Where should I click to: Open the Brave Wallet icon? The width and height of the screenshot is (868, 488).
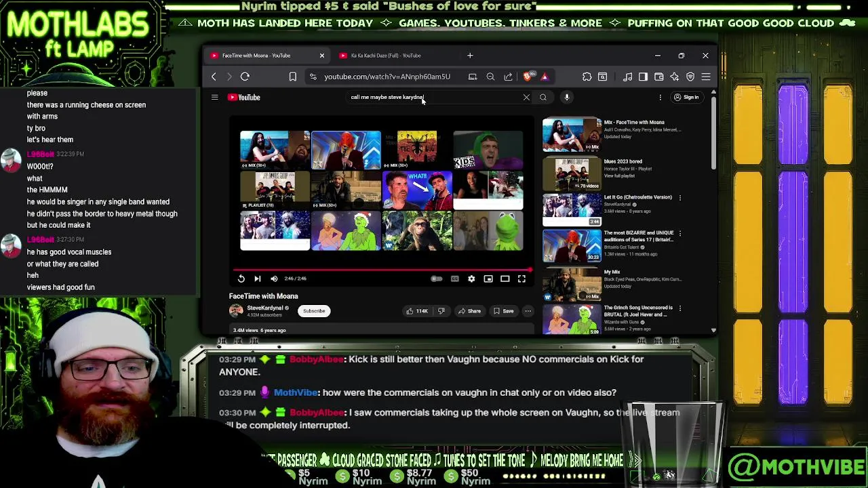[x=658, y=77]
